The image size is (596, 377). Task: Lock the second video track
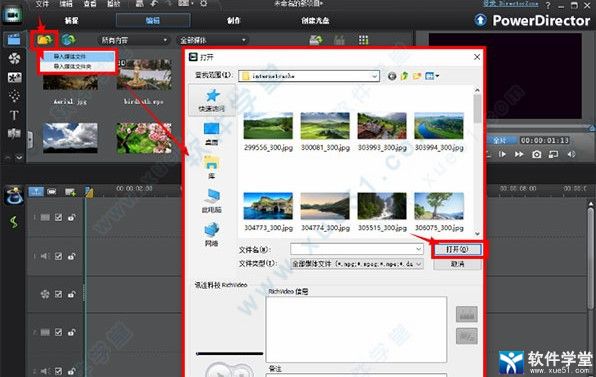[x=71, y=332]
